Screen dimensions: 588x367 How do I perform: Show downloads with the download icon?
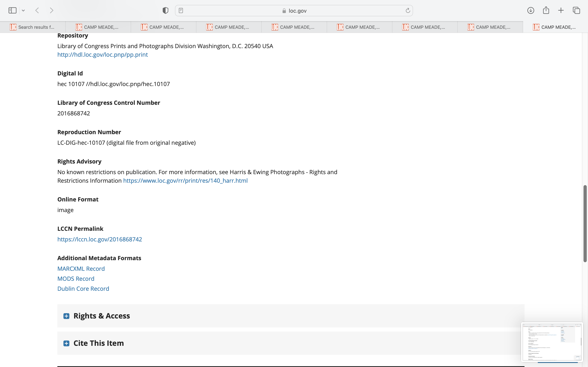(x=530, y=10)
